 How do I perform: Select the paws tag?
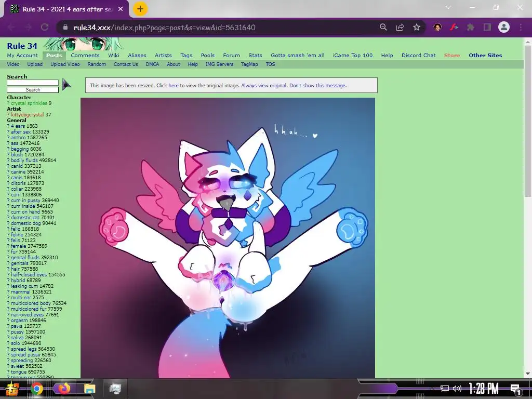(17, 326)
